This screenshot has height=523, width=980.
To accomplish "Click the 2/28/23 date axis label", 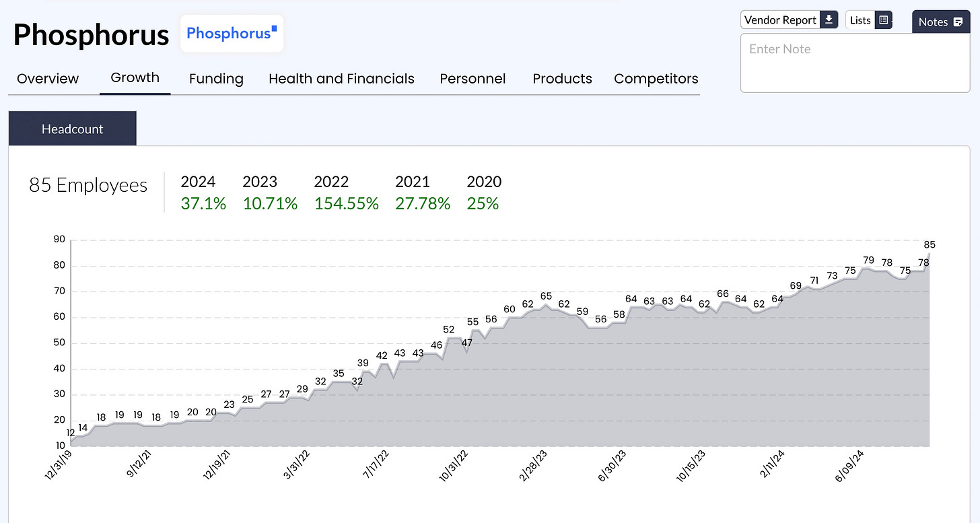I will coord(534,464).
